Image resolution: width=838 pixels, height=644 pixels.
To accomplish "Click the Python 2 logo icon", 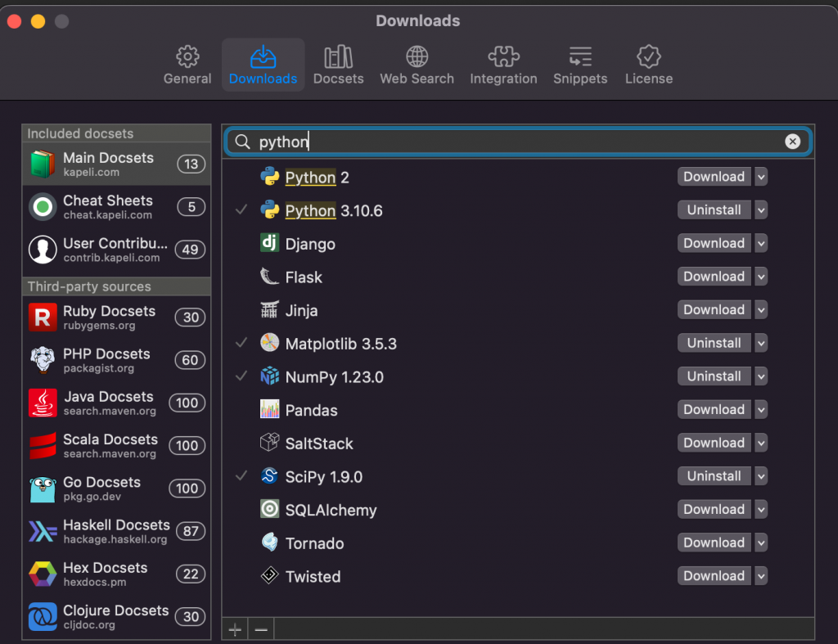I will [x=269, y=177].
